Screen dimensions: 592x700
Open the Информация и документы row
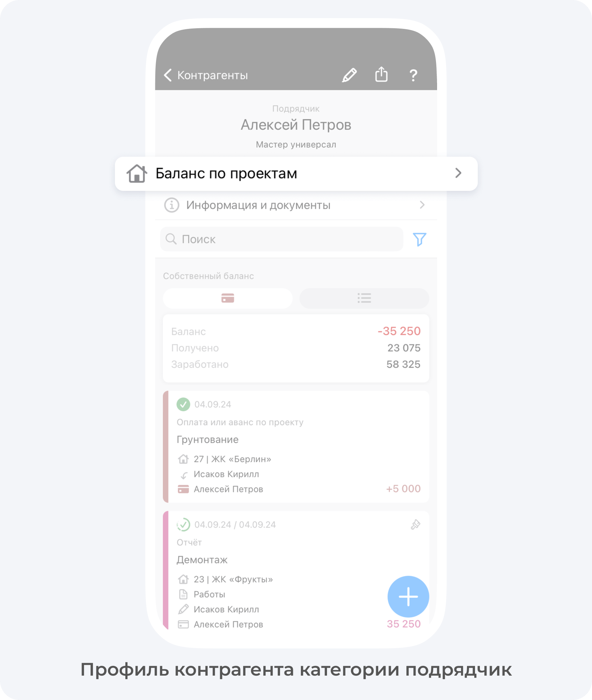point(296,205)
